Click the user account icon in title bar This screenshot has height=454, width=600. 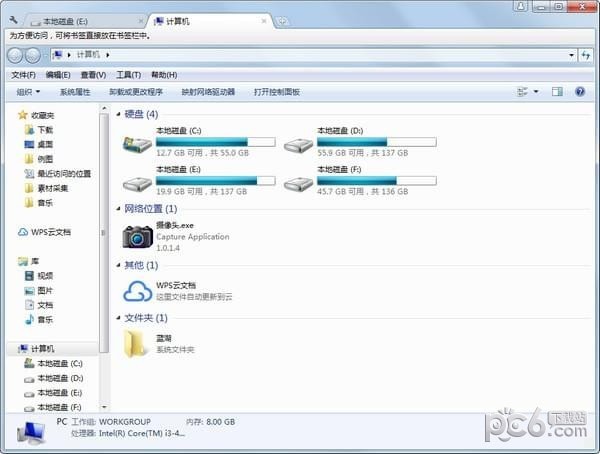(520, 6)
